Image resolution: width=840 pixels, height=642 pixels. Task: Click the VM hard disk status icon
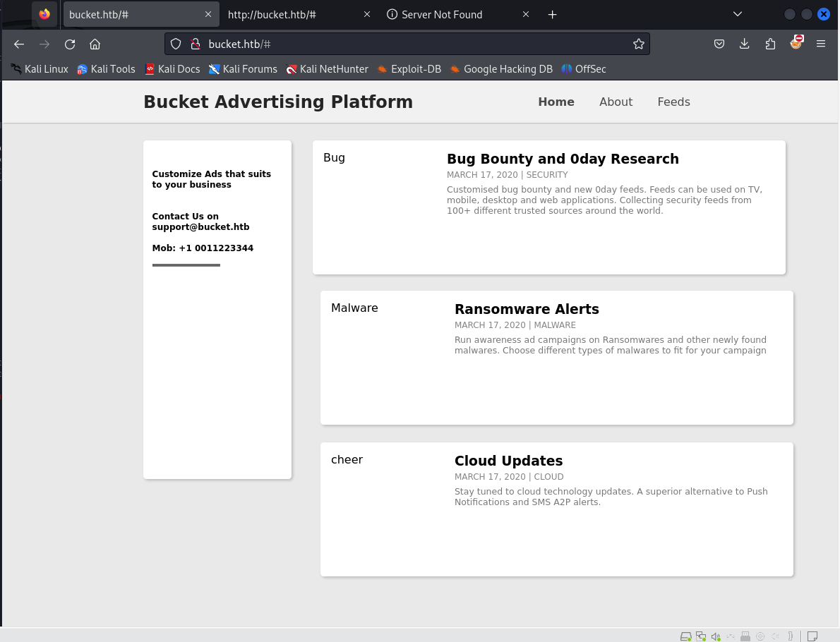tap(685, 636)
